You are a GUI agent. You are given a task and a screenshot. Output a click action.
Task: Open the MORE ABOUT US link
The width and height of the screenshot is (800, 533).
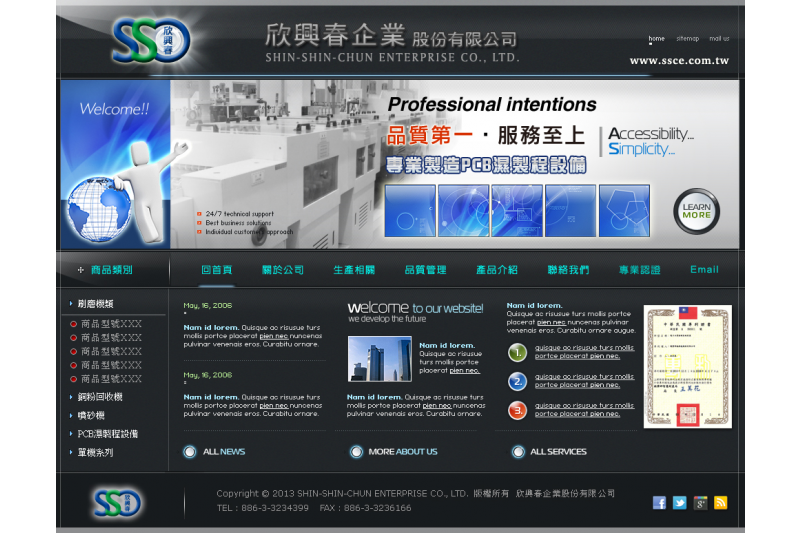click(x=403, y=452)
